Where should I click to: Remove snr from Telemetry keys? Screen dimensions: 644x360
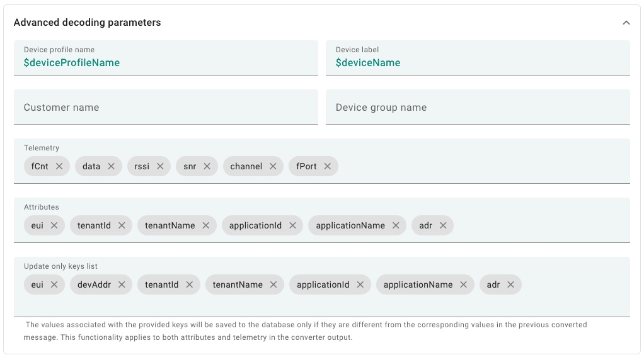(x=207, y=166)
